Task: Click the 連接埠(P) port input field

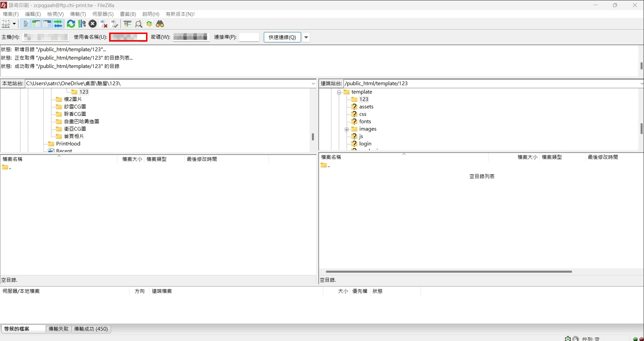Action: [249, 37]
